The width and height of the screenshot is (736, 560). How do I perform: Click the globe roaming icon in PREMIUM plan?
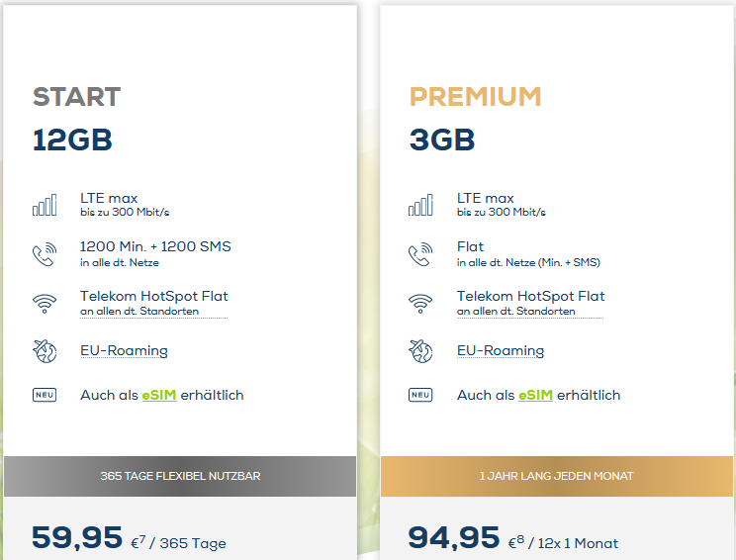tap(420, 351)
